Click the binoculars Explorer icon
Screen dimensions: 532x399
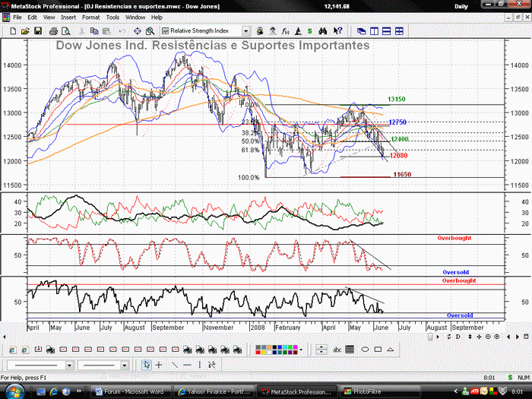click(x=323, y=31)
